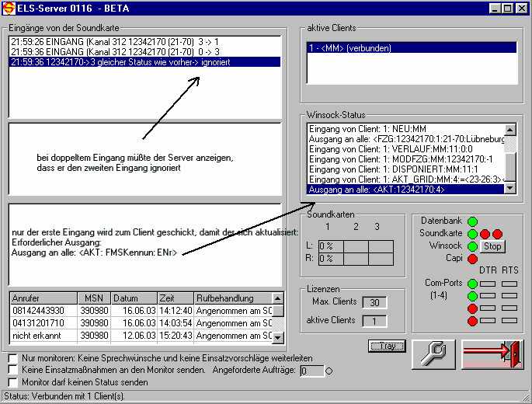Check 'Monitor darf keinen Status senden'
The height and width of the screenshot is (404, 532).
(x=12, y=383)
